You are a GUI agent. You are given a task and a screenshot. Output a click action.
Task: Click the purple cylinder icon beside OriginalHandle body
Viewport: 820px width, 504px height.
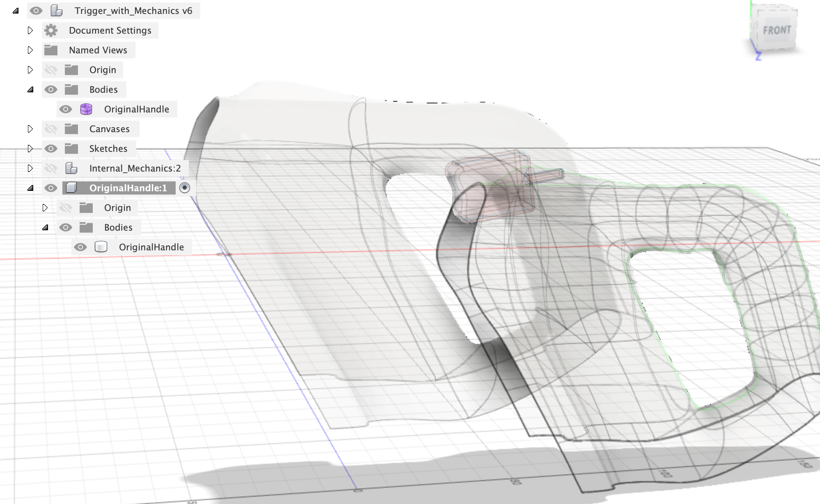click(87, 109)
